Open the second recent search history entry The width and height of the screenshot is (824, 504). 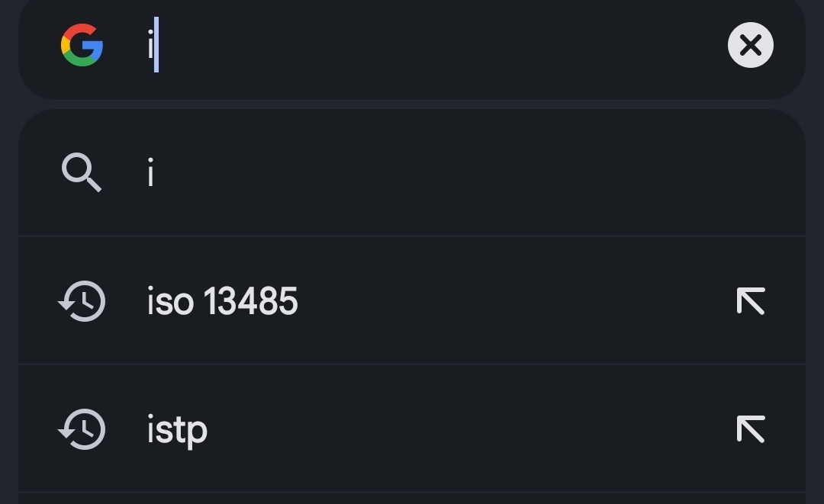[x=412, y=429]
